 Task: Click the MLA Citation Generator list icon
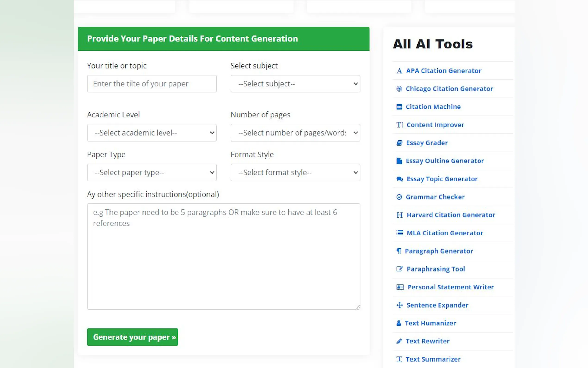pos(399,233)
